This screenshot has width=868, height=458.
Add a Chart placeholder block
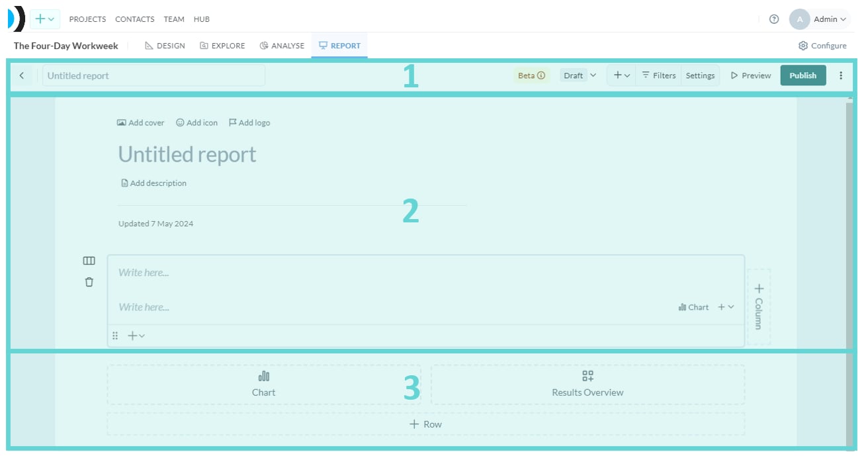(263, 385)
